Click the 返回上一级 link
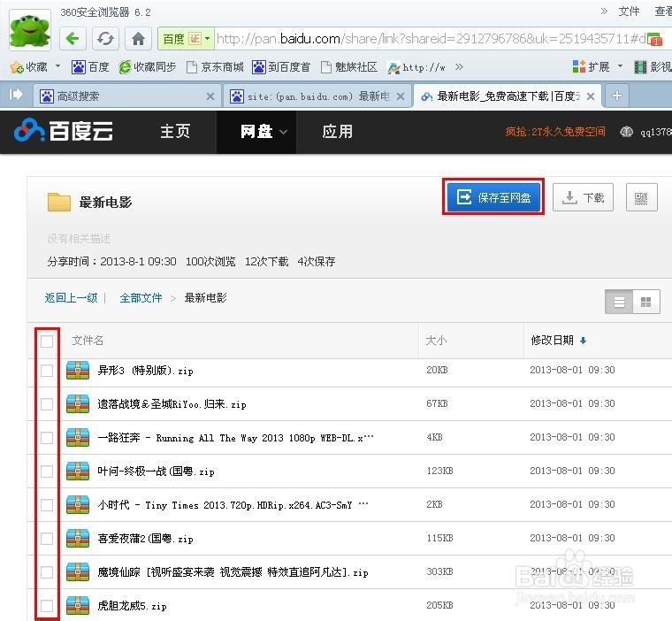 [71, 297]
